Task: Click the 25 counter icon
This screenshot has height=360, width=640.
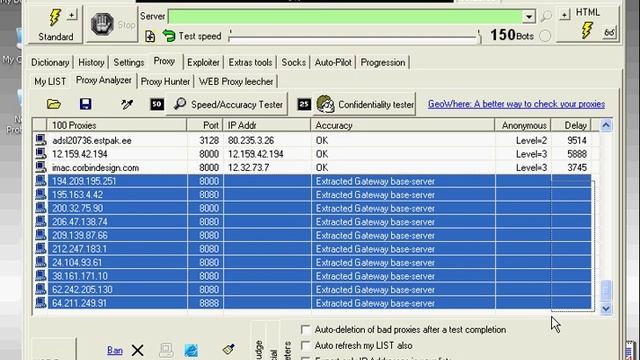Action: pos(304,104)
